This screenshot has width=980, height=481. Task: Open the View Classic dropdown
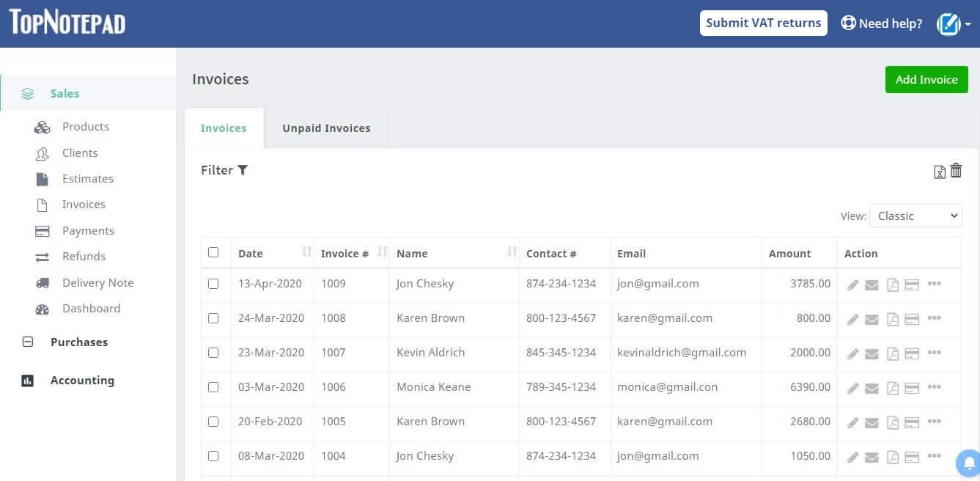(x=915, y=216)
